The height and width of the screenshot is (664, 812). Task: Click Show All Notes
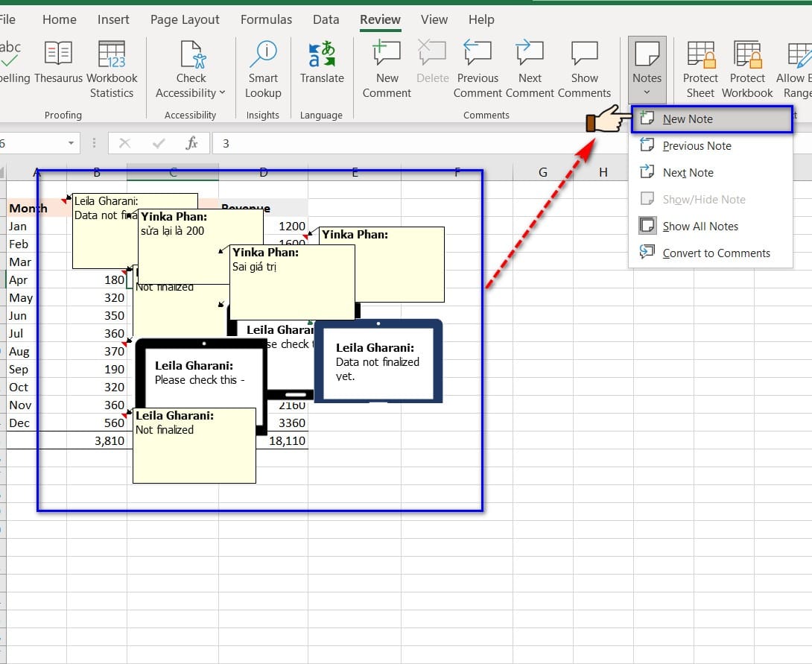click(x=711, y=227)
